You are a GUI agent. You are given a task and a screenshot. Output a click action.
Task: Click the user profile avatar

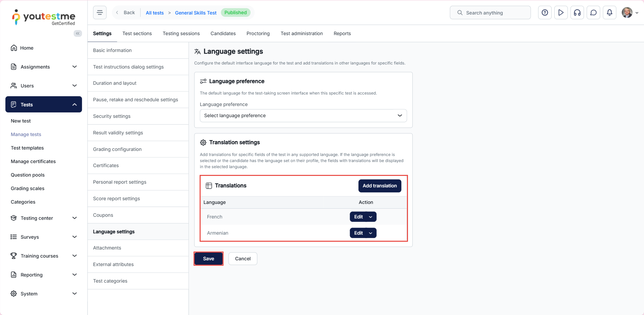click(x=627, y=13)
